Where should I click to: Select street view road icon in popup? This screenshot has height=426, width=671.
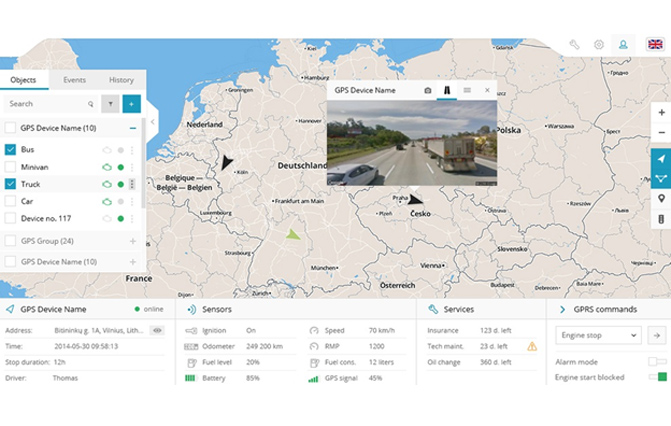click(x=447, y=90)
